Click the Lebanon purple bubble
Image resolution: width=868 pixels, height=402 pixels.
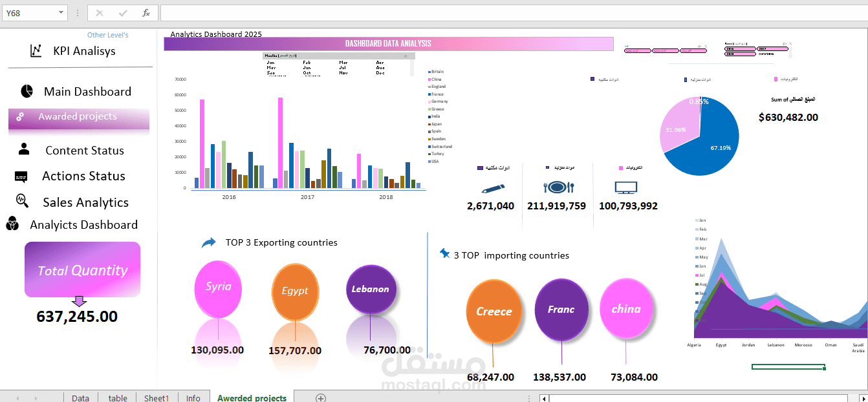[370, 290]
